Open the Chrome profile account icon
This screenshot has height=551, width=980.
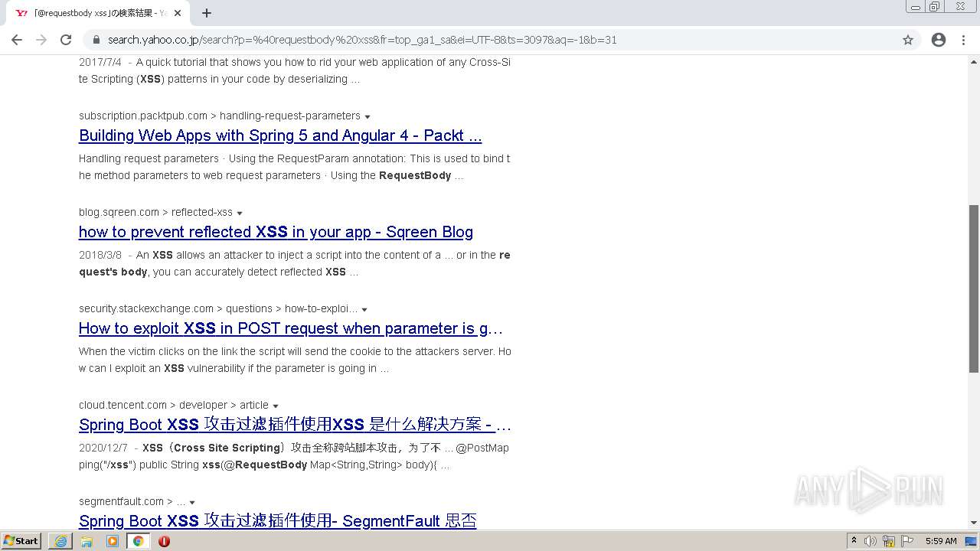coord(939,40)
